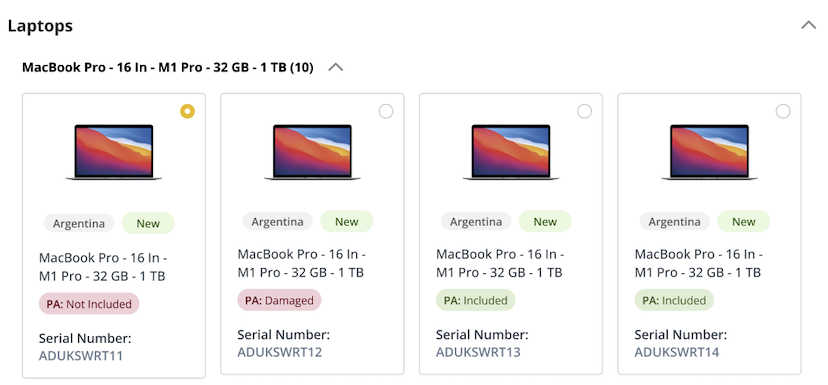Click the New tag on ADUKSWRT14 card

744,221
